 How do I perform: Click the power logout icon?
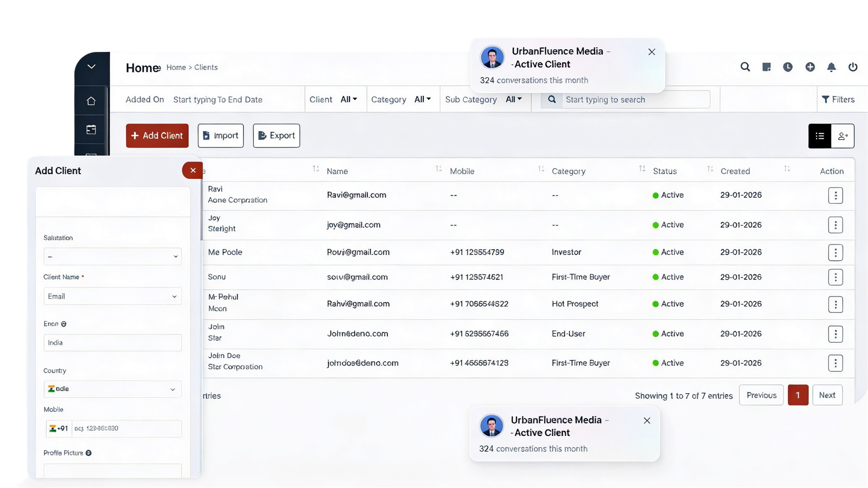[853, 67]
